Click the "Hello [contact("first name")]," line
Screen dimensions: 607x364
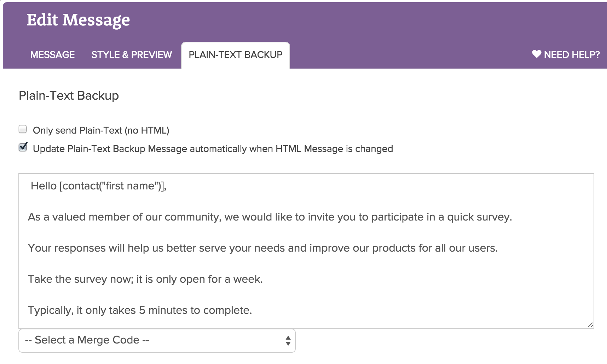(x=98, y=186)
